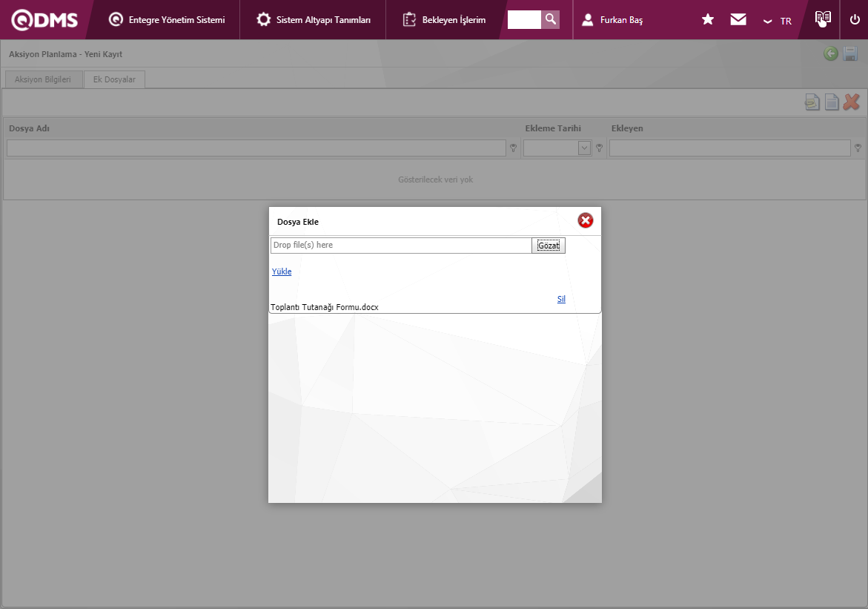Image resolution: width=868 pixels, height=609 pixels.
Task: Click the add attachment paperclip document icon
Action: click(x=812, y=102)
